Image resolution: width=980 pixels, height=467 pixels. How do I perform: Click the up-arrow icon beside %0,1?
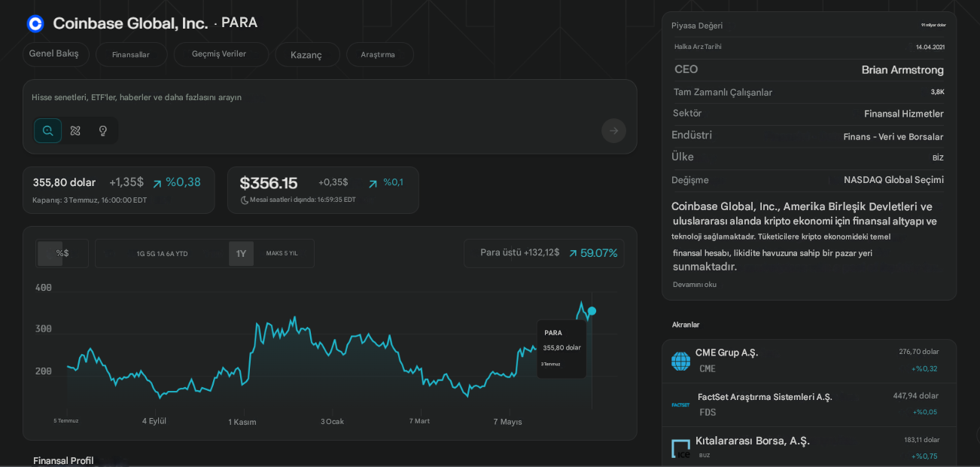click(x=373, y=183)
